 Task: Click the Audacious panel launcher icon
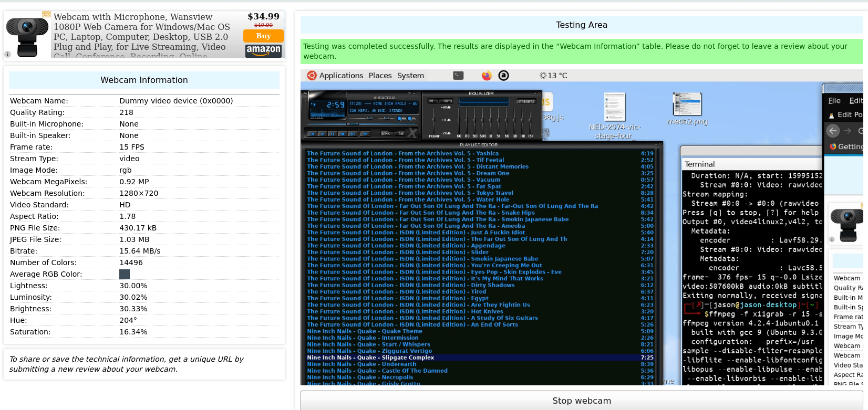(503, 76)
